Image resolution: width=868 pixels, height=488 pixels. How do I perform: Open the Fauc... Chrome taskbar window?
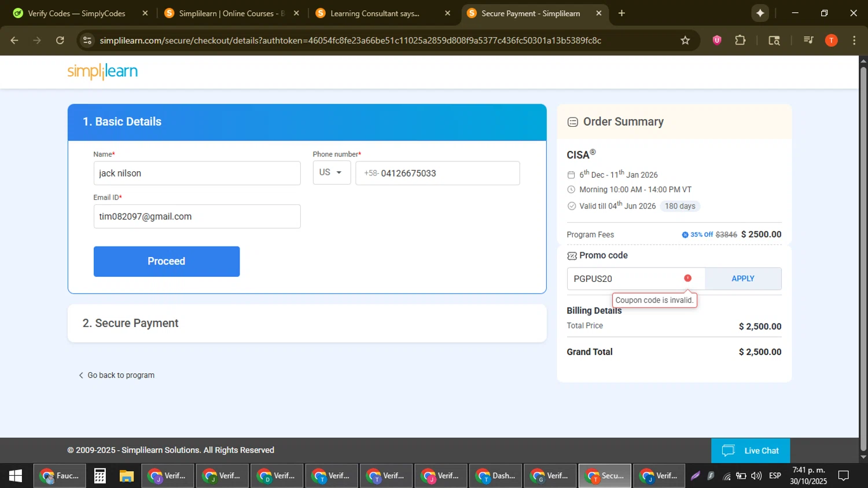click(x=60, y=476)
